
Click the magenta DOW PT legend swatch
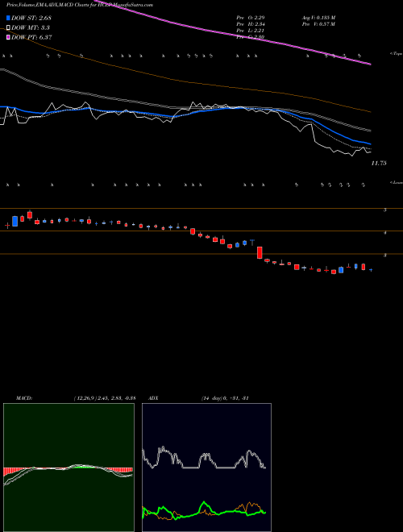click(x=8, y=37)
